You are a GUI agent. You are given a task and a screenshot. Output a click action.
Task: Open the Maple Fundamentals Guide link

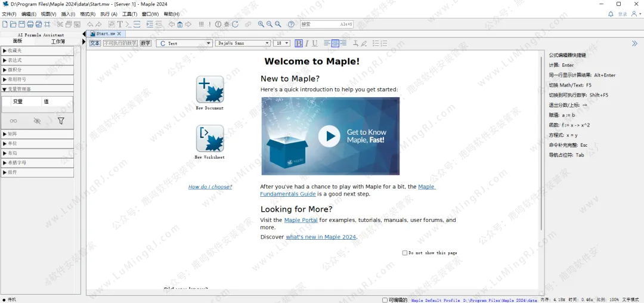click(x=348, y=190)
